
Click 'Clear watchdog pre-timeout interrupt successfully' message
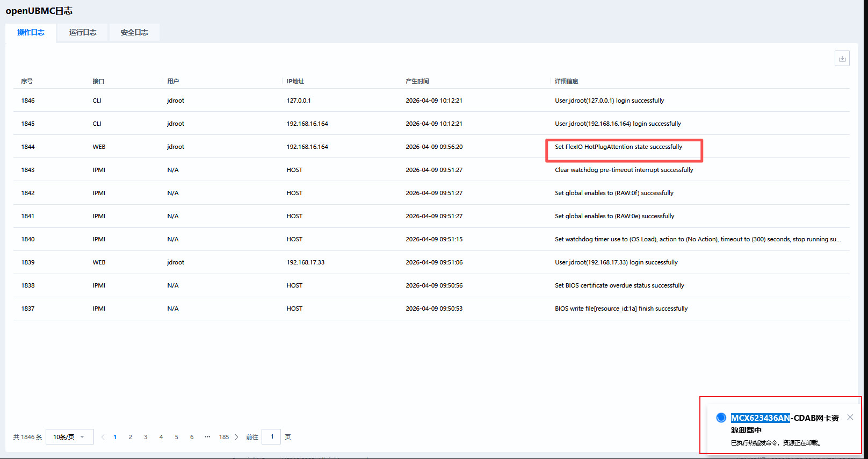624,170
